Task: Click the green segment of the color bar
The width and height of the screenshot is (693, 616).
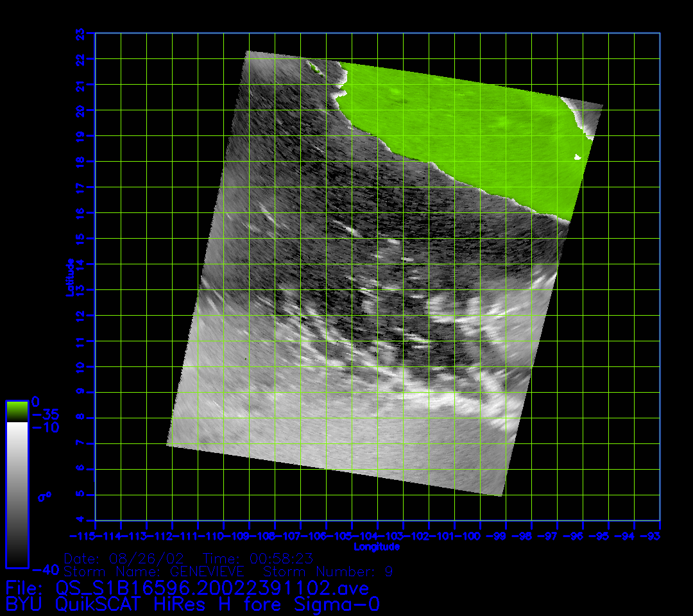Action: click(17, 411)
